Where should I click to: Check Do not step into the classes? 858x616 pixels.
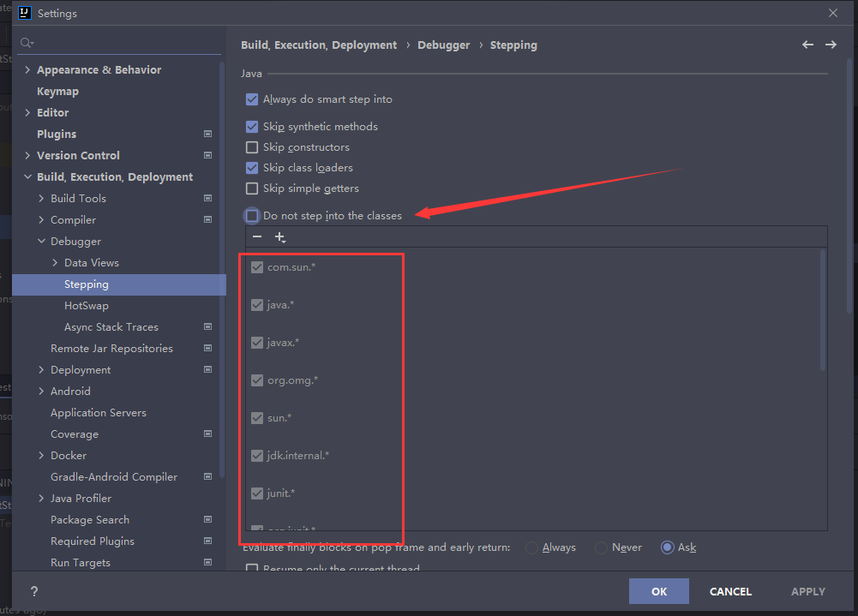click(252, 215)
